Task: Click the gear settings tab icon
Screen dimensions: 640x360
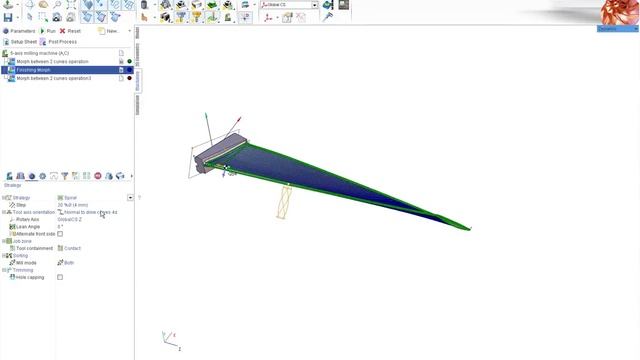Action: click(42, 176)
